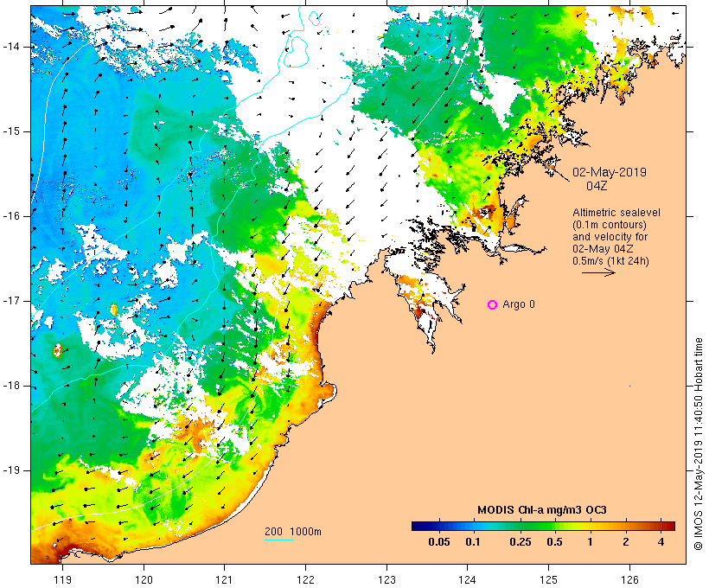Screen dimensions: 709x588
Task: Click longitude label '122'
Action: [306, 579]
